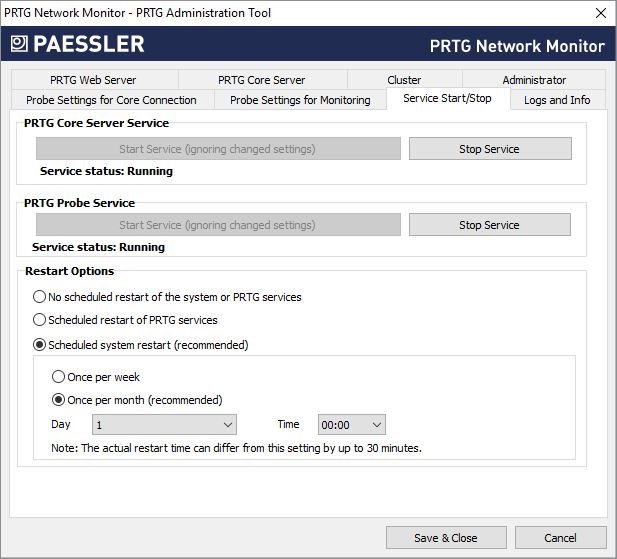This screenshot has height=559, width=617.
Task: Switch to PRTG Web Server tab
Action: click(93, 80)
